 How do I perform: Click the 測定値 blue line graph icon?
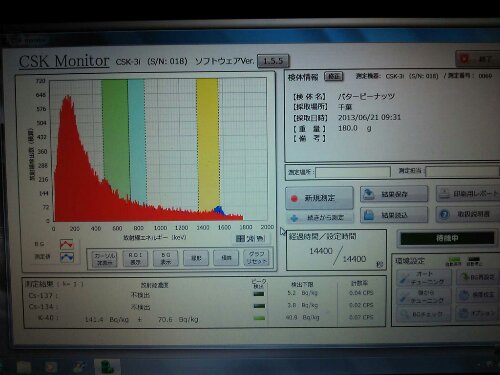67,257
